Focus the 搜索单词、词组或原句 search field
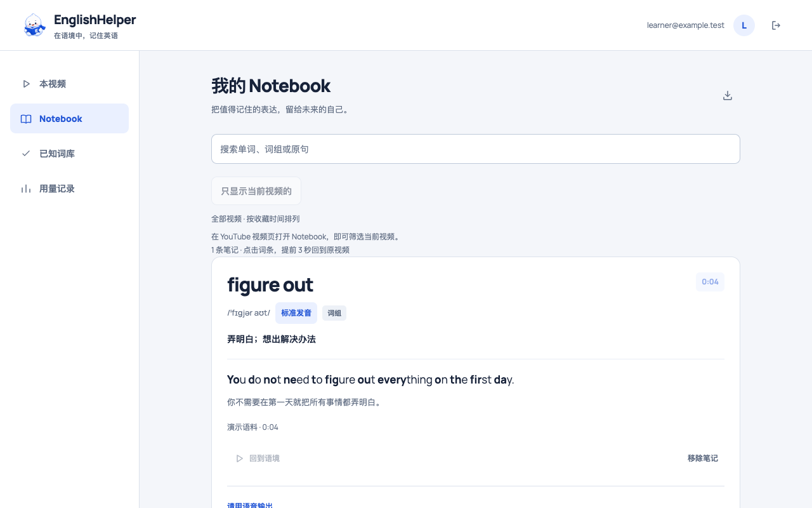Image resolution: width=812 pixels, height=508 pixels. [476, 149]
